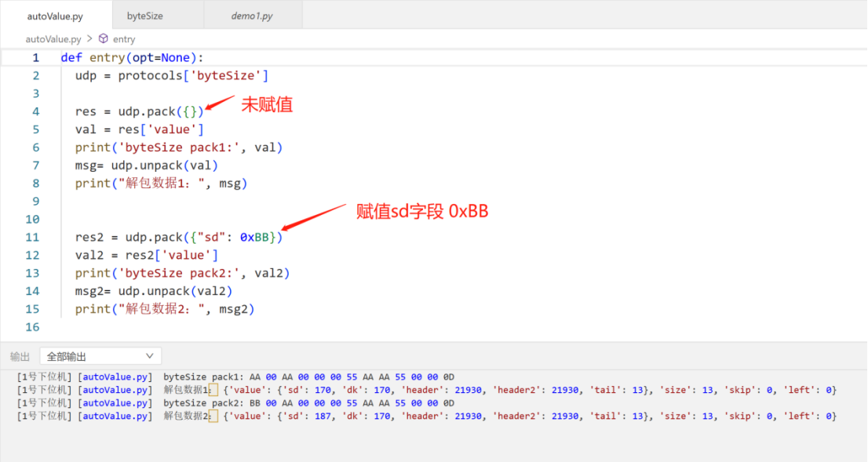Click the print("解包数据1: ", msg) line

(x=161, y=184)
